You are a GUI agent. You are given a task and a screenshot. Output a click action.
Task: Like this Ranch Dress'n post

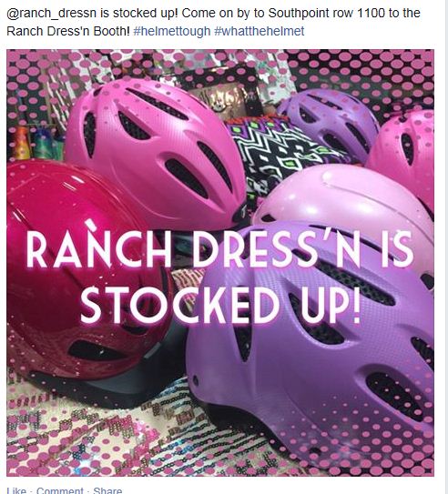tap(16, 490)
